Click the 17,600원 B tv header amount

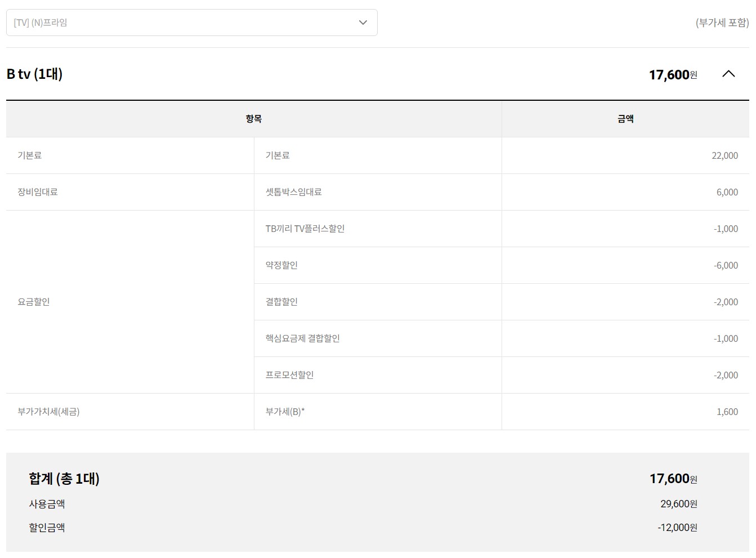tap(673, 74)
